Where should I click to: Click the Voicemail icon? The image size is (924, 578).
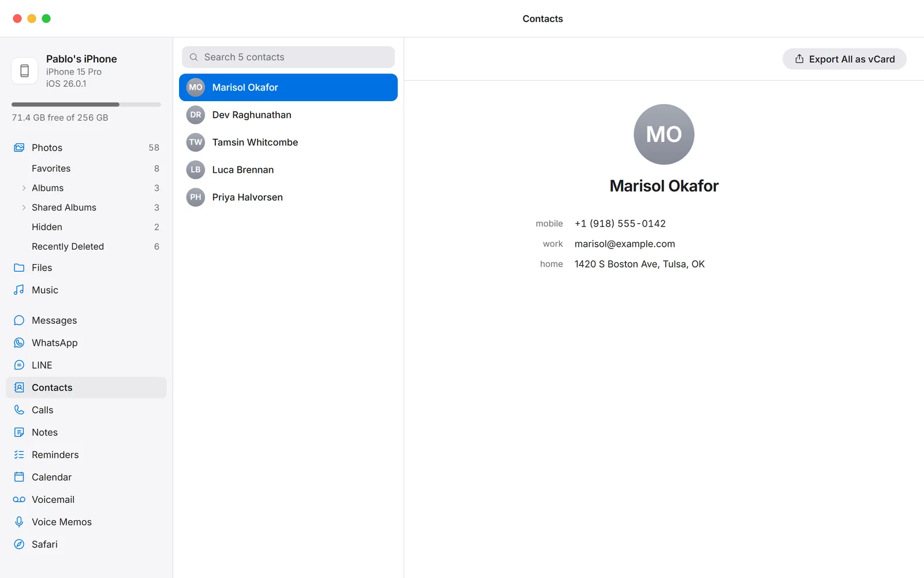[19, 499]
